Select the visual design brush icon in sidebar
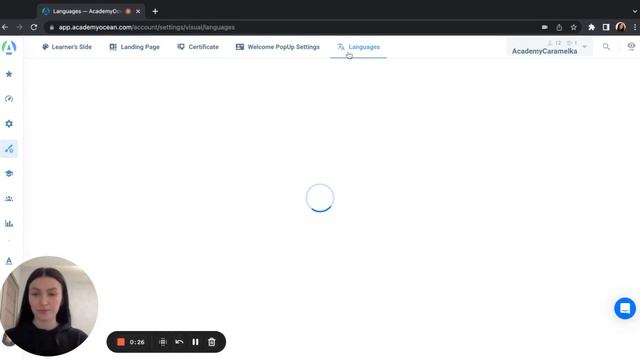Image resolution: width=640 pixels, height=360 pixels. coord(9,149)
